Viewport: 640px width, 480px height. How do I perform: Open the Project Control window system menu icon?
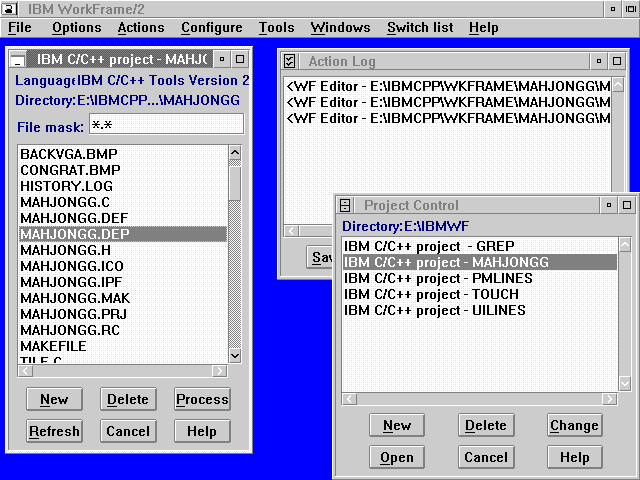coord(345,205)
